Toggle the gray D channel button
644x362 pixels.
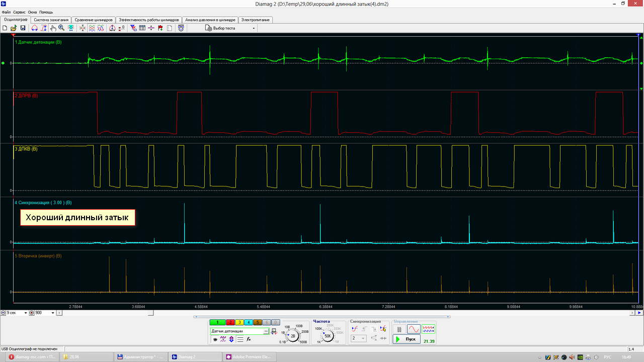coord(276,322)
